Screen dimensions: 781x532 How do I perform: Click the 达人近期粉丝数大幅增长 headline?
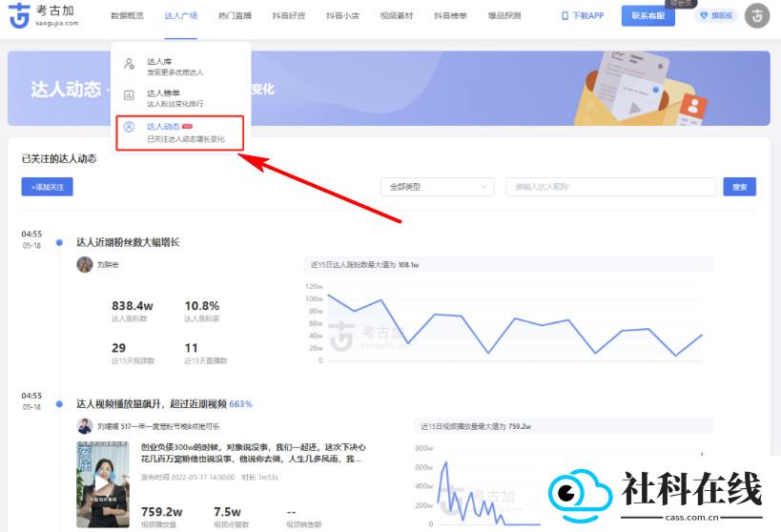pyautogui.click(x=128, y=242)
